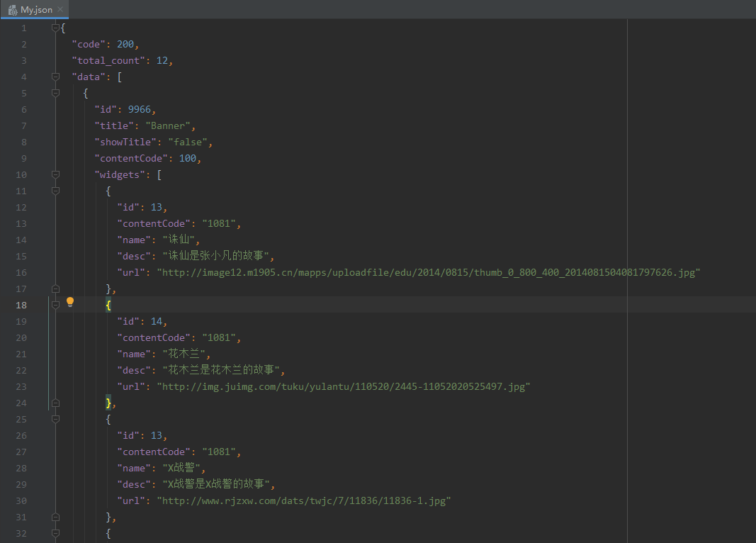The height and width of the screenshot is (543, 756).
Task: Click the img.juimg.com url string
Action: tap(344, 387)
